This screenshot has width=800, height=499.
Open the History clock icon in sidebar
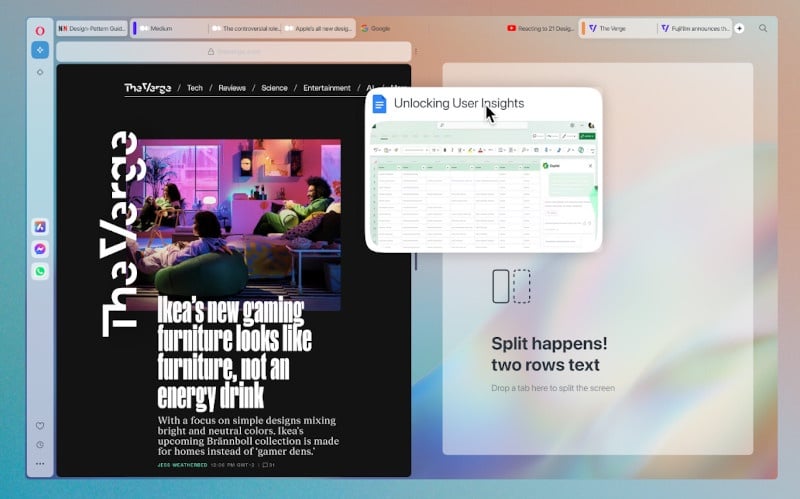40,445
